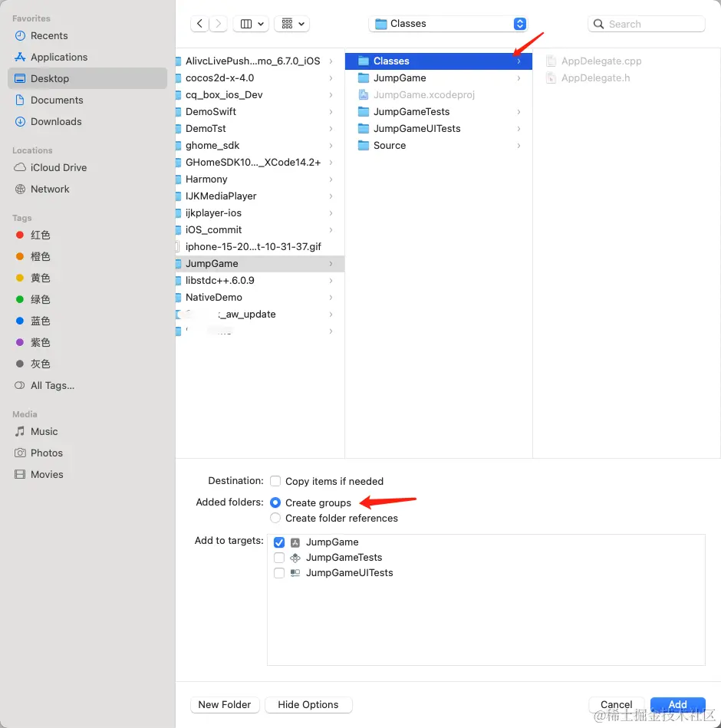Screen dimensions: 721x728
Task: Select the ijkplayer-ios folder
Action: click(x=260, y=213)
